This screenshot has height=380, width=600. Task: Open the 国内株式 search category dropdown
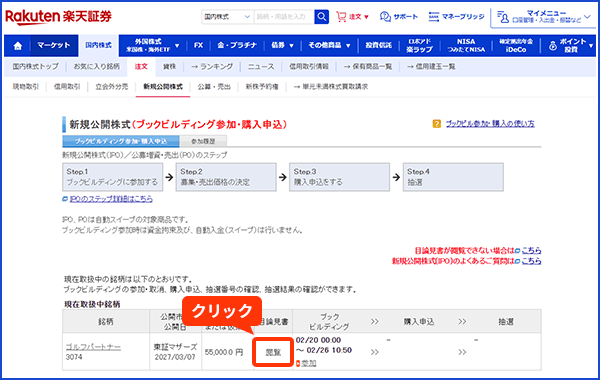(227, 17)
